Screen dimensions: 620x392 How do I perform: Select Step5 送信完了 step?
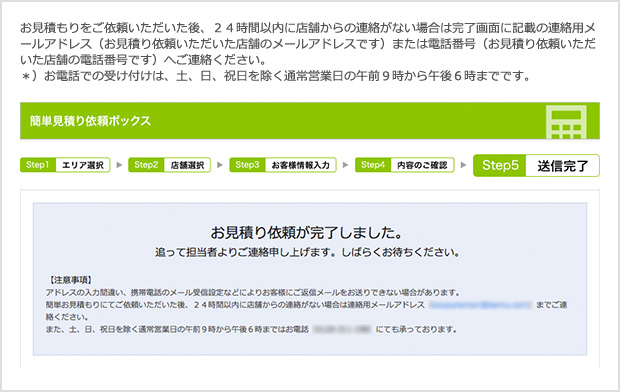(x=536, y=165)
